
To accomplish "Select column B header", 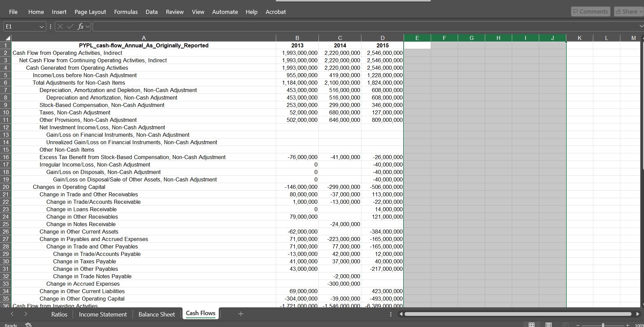I will tap(297, 38).
